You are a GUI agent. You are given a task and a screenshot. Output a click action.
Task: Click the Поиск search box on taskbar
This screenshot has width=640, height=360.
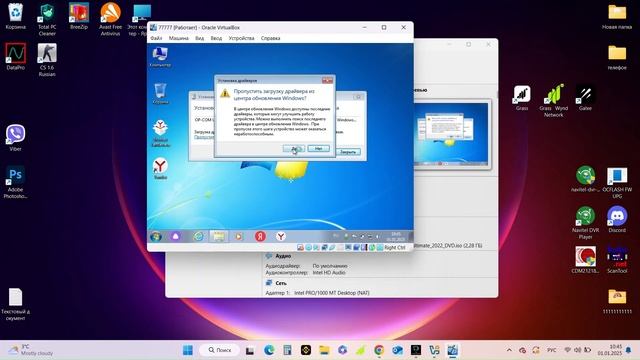(x=220, y=350)
